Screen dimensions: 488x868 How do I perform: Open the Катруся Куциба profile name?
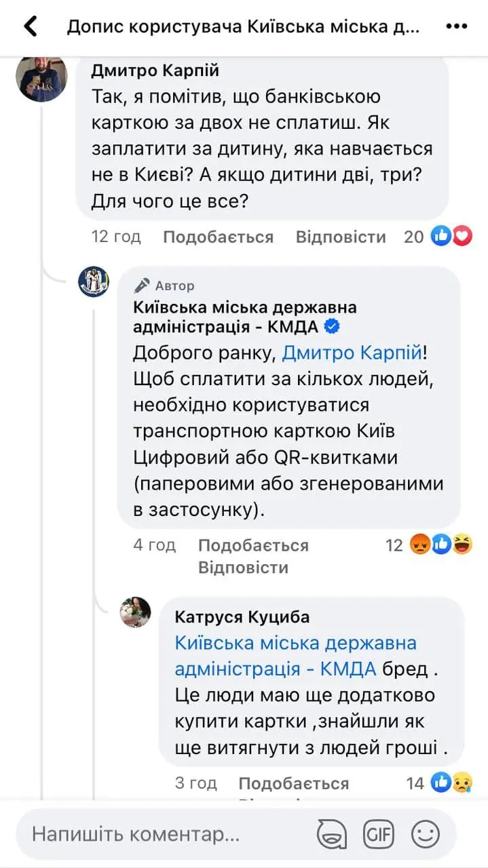click(x=242, y=616)
